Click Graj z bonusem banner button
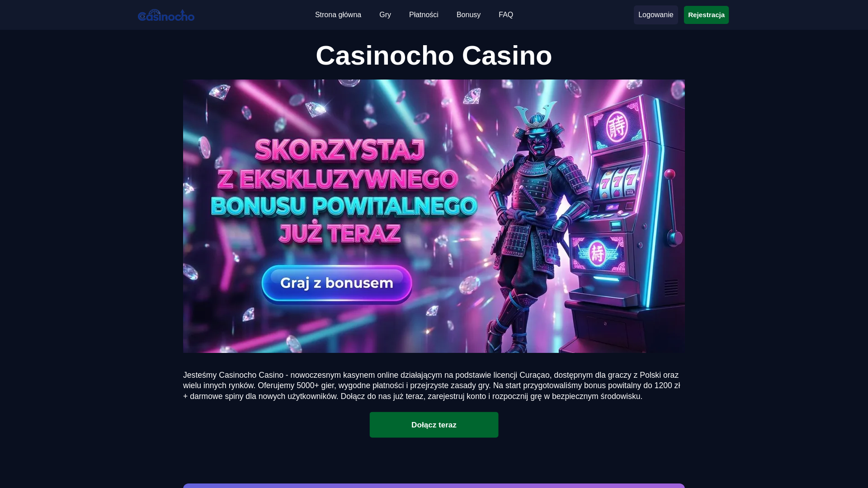 pos(337,284)
